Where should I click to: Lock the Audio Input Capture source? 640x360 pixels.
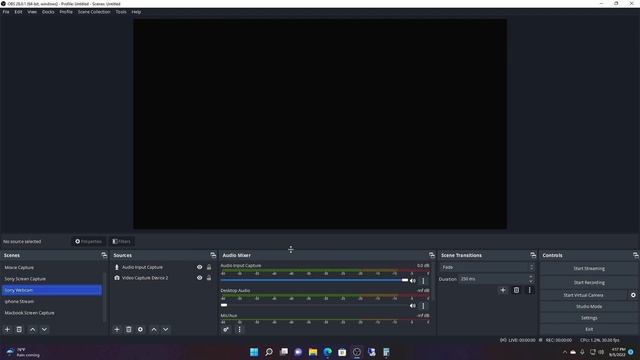(x=209, y=267)
